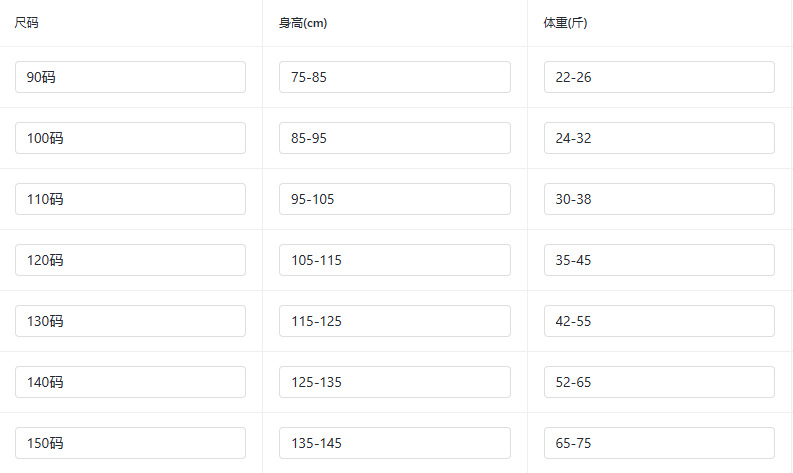Select the 105-115 height field
Screen dimensions: 793x473
[395, 260]
